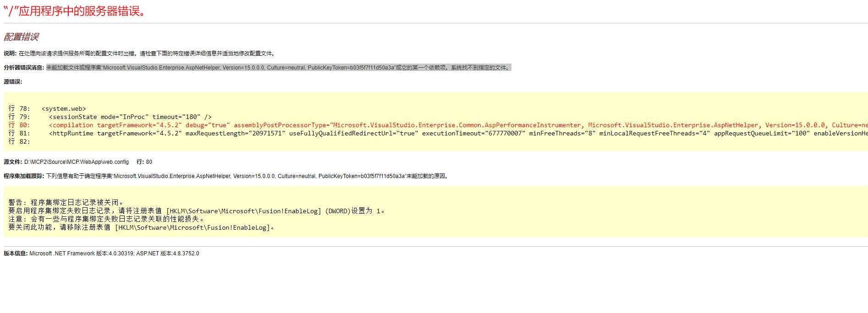Click the empty '行 82:' line label

coord(19,141)
